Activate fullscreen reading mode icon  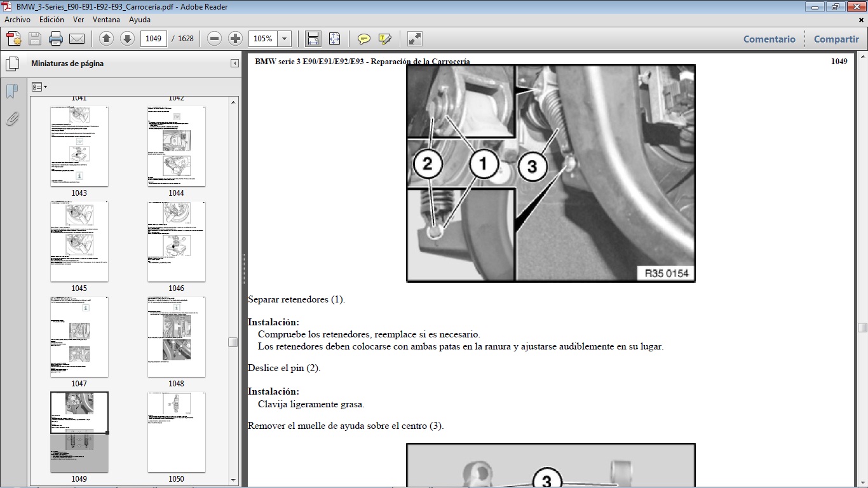coord(414,39)
